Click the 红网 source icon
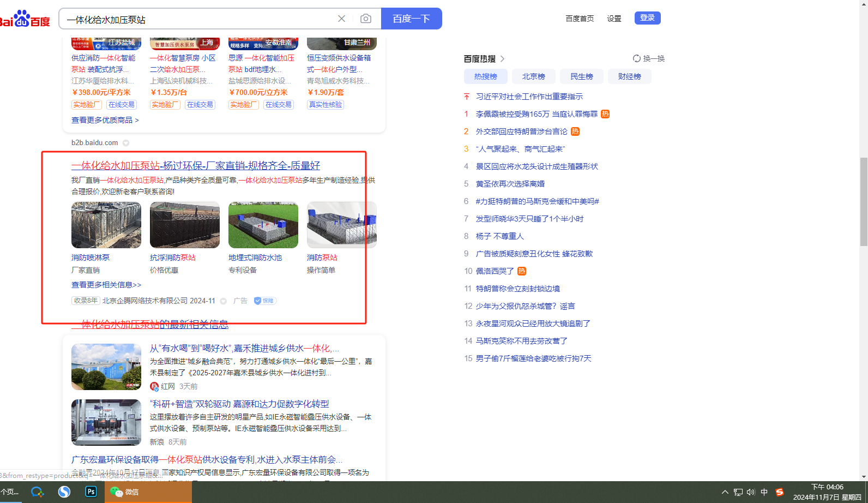The width and height of the screenshot is (868, 503). (154, 386)
